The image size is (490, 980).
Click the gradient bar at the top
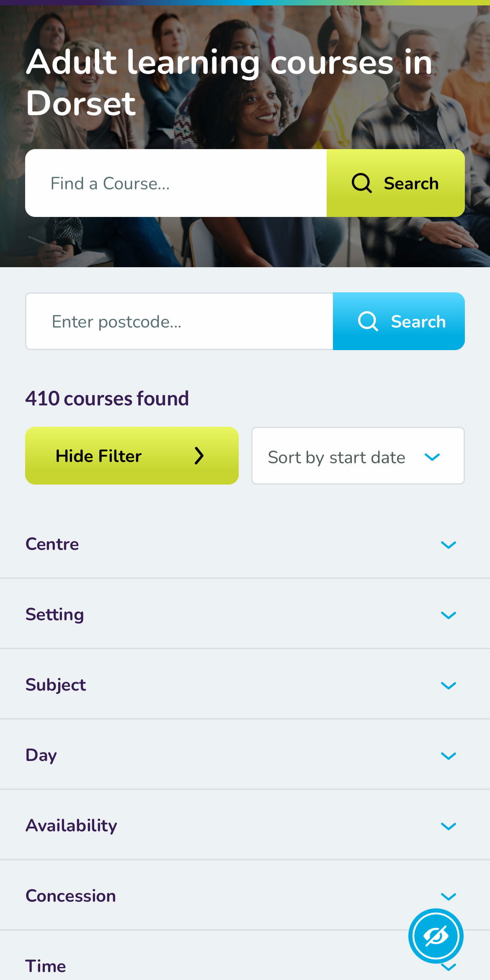(245, 3)
